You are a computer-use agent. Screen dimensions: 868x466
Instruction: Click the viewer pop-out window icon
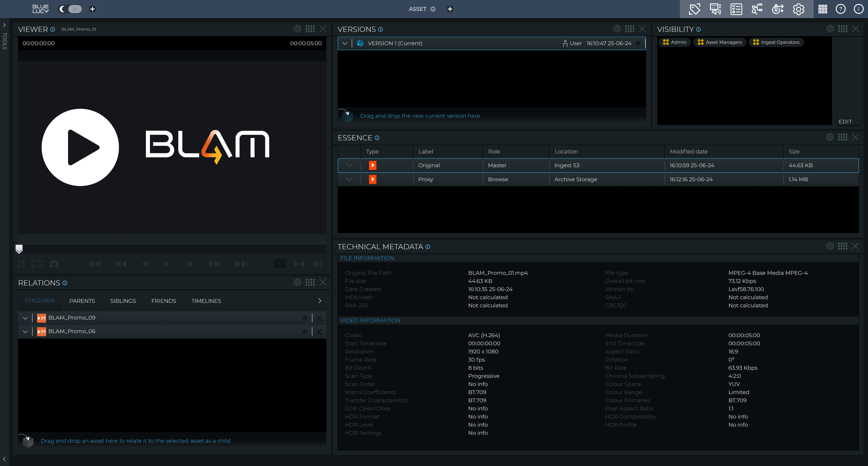coord(21,264)
